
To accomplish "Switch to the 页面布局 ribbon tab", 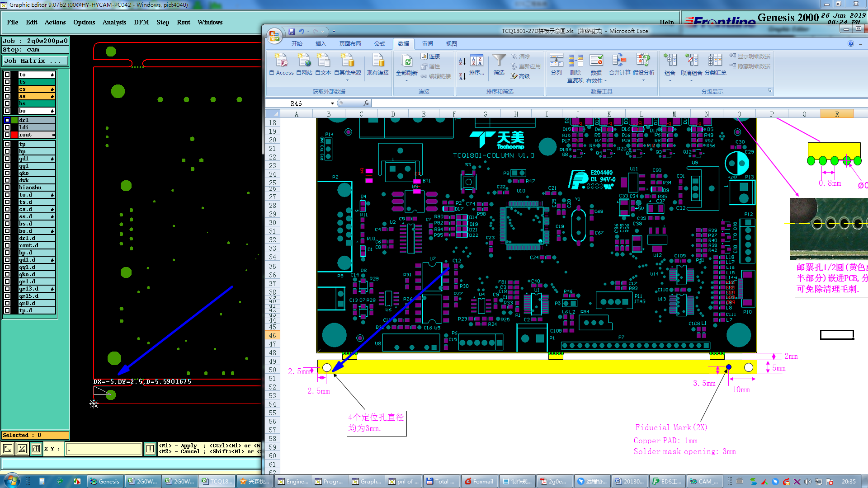I will [350, 44].
